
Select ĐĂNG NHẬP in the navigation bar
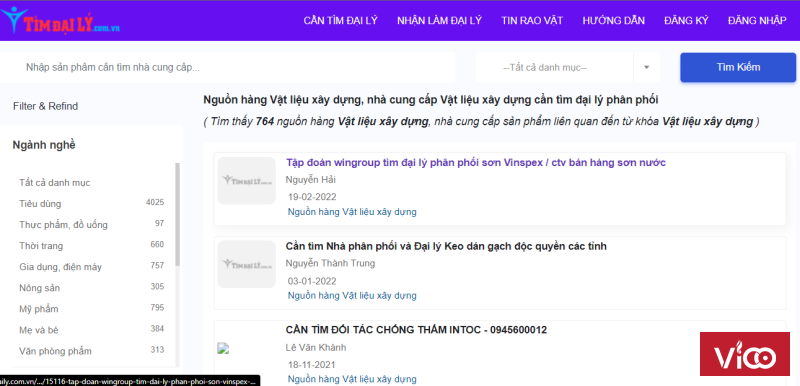click(x=757, y=20)
